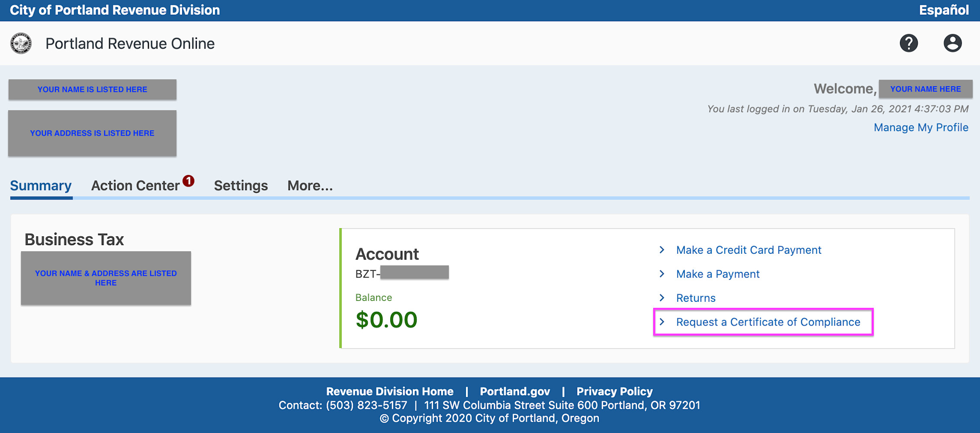Choose Make a Payment link

click(718, 274)
